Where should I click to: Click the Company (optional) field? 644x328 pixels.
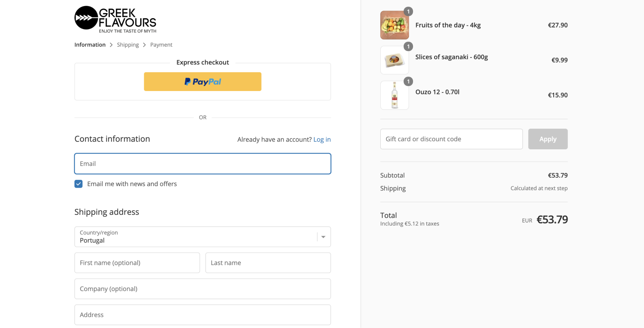(x=203, y=289)
